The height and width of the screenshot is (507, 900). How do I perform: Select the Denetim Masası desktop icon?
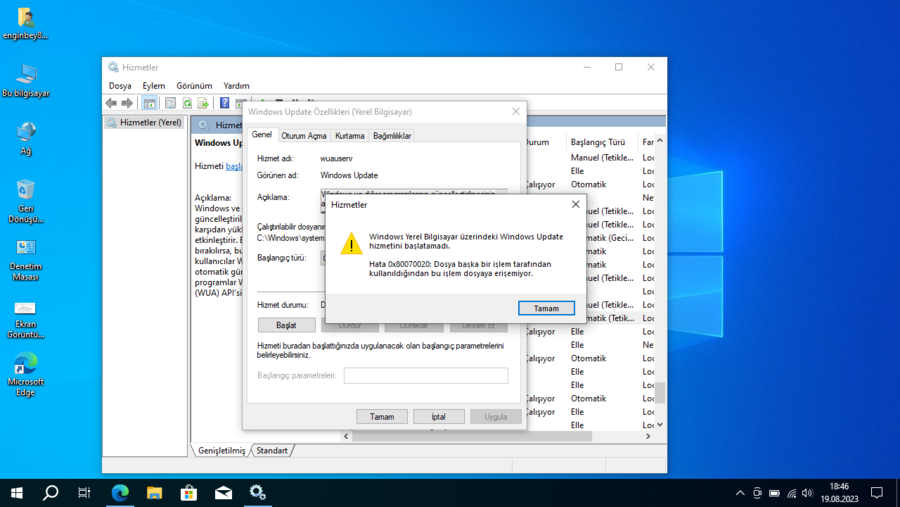(x=25, y=260)
